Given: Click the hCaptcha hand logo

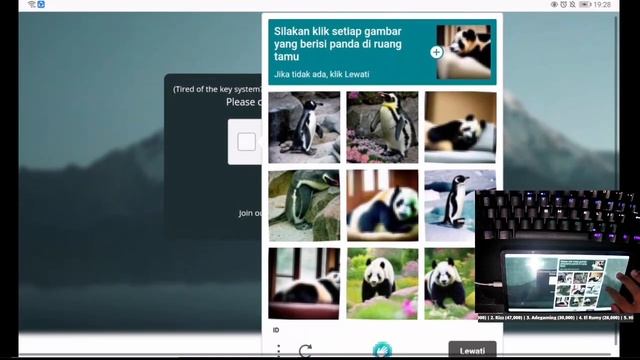Looking at the screenshot, I should point(382,350).
